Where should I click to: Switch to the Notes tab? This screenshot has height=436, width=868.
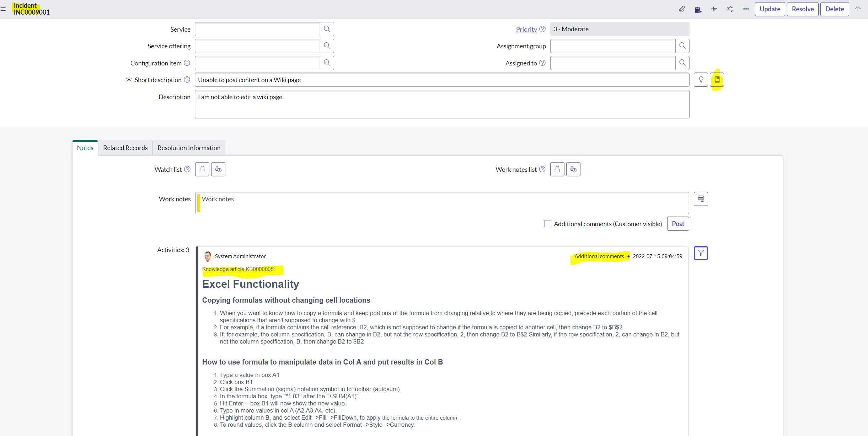click(x=85, y=148)
